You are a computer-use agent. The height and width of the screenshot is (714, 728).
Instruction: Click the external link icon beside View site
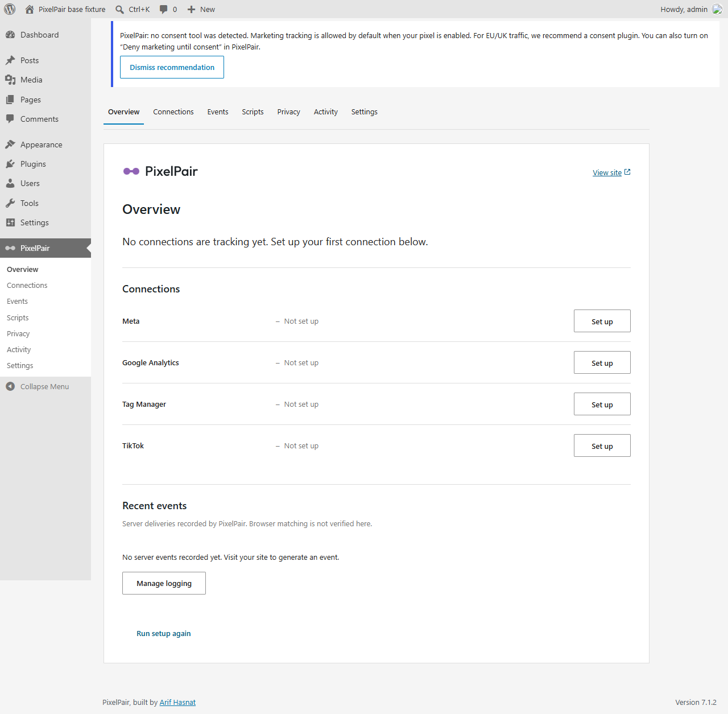coord(627,172)
